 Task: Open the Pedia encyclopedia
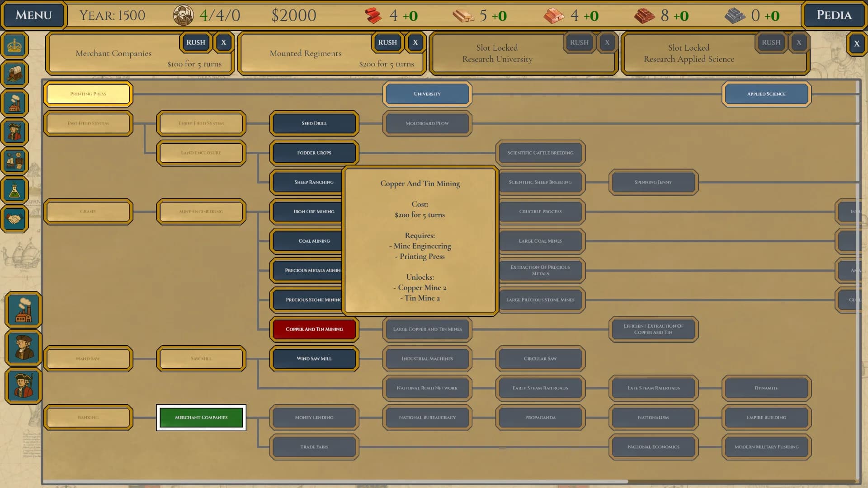[834, 15]
